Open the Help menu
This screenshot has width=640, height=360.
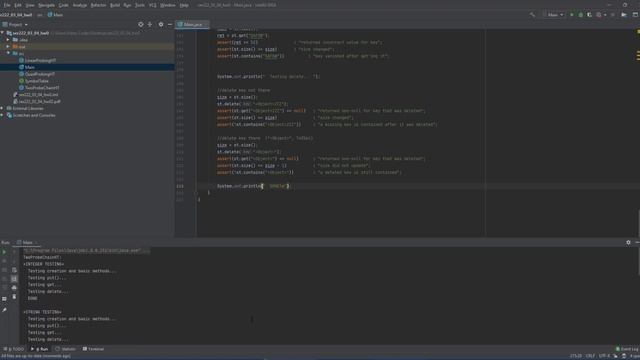point(184,5)
